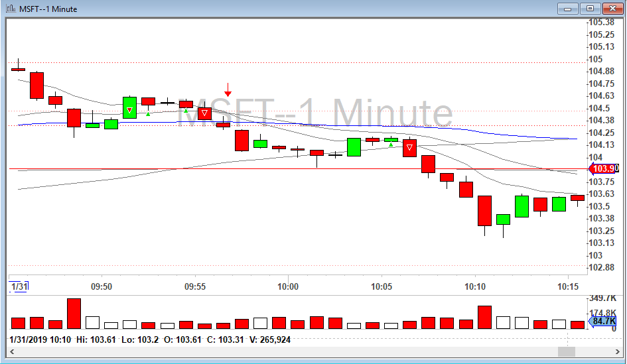This screenshot has width=627, height=364.
Task: Close the MSFT 1 Minute chart window
Action: point(611,8)
